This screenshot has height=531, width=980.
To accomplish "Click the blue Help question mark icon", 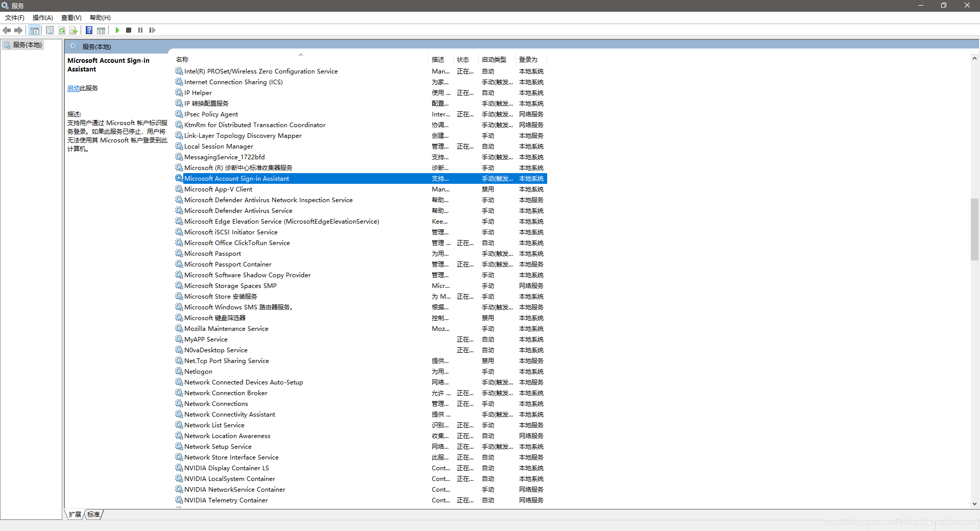I will [x=89, y=31].
